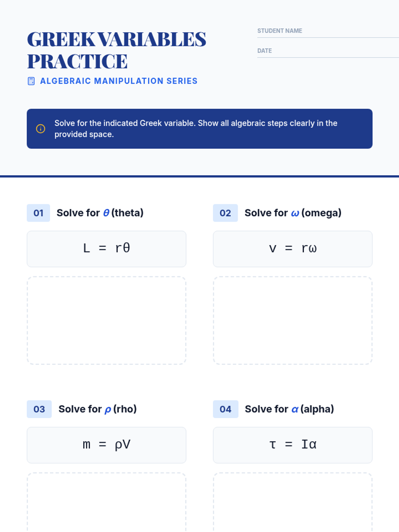Click the answer workspace for rho problem
This screenshot has width=399, height=532.
(x=106, y=502)
